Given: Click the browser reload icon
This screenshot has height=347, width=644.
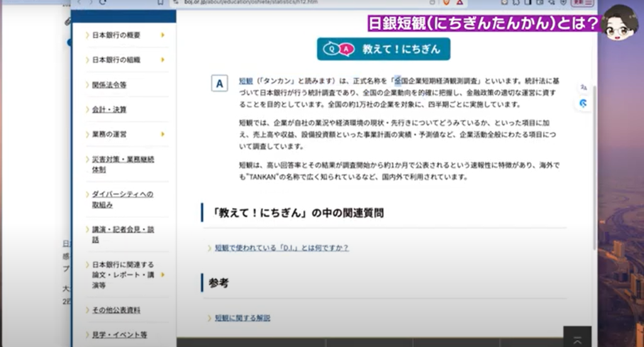Looking at the screenshot, I should coord(103,2).
